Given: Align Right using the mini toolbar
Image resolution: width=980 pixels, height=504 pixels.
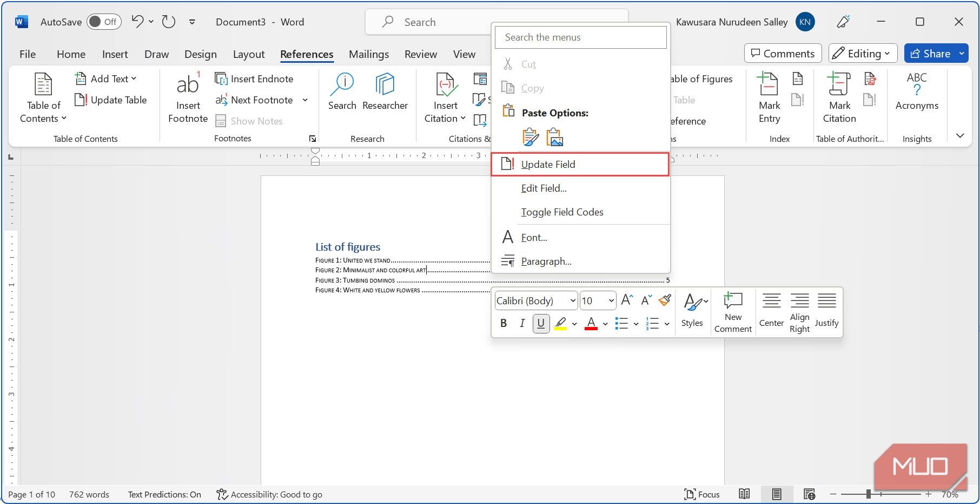Looking at the screenshot, I should [799, 312].
